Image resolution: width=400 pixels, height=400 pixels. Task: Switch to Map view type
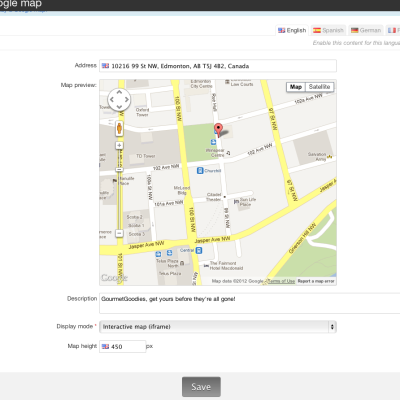click(296, 87)
